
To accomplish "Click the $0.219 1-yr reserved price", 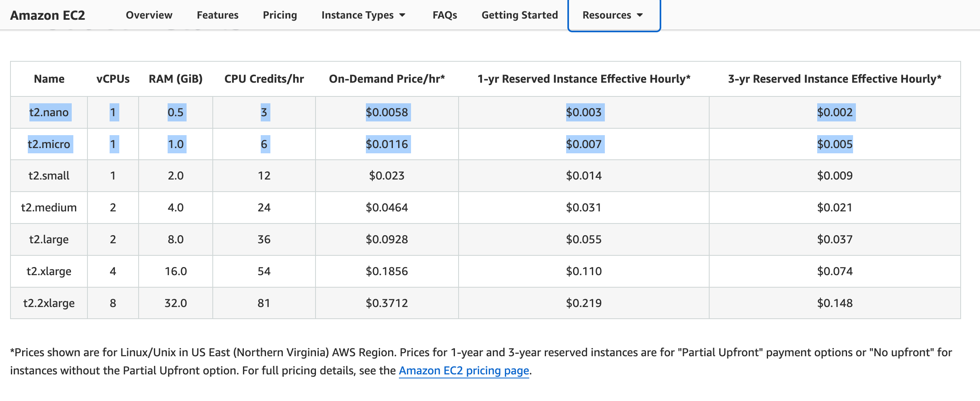I will click(x=583, y=303).
